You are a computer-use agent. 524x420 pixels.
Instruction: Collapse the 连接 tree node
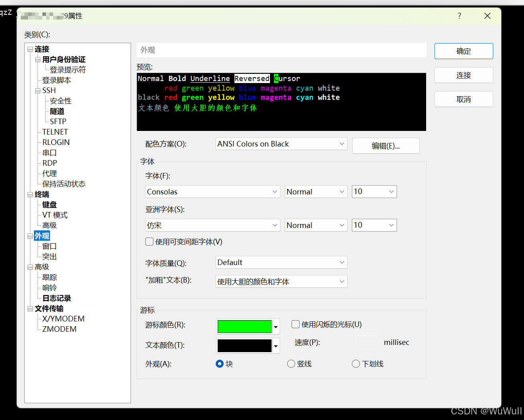pos(30,49)
